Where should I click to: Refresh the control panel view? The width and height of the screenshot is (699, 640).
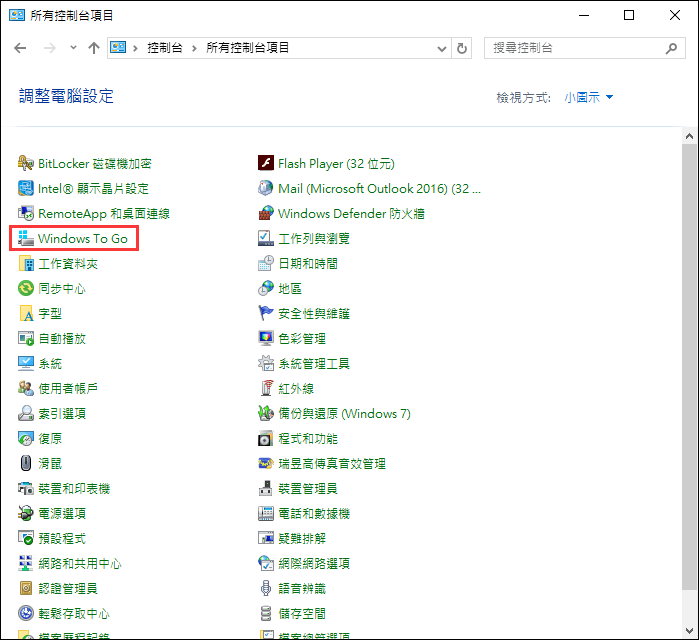point(462,48)
